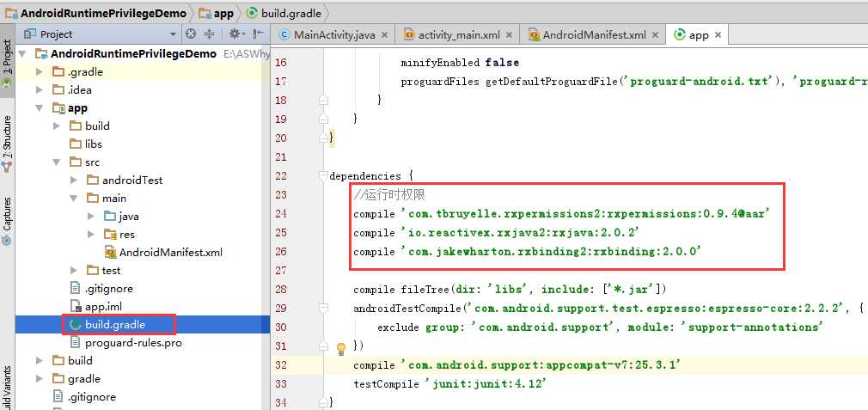
Task: Click the app breadcrumb in navigation bar
Action: (217, 13)
